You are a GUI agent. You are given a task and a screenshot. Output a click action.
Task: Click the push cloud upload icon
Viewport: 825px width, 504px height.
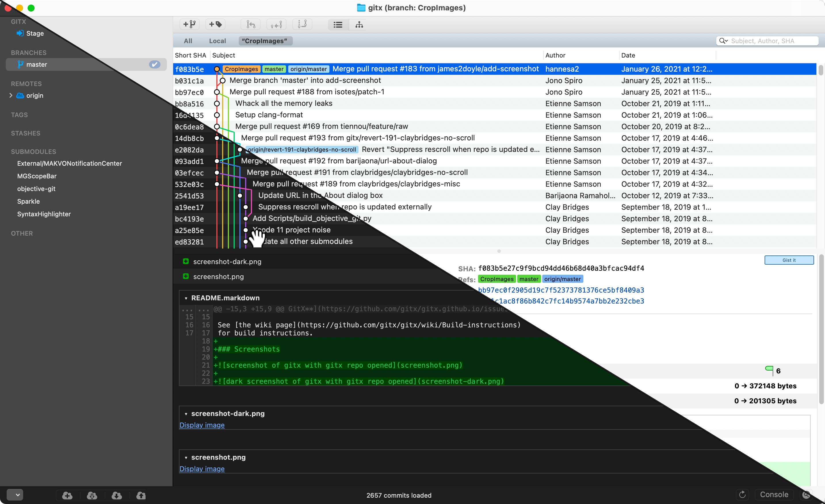pyautogui.click(x=141, y=495)
